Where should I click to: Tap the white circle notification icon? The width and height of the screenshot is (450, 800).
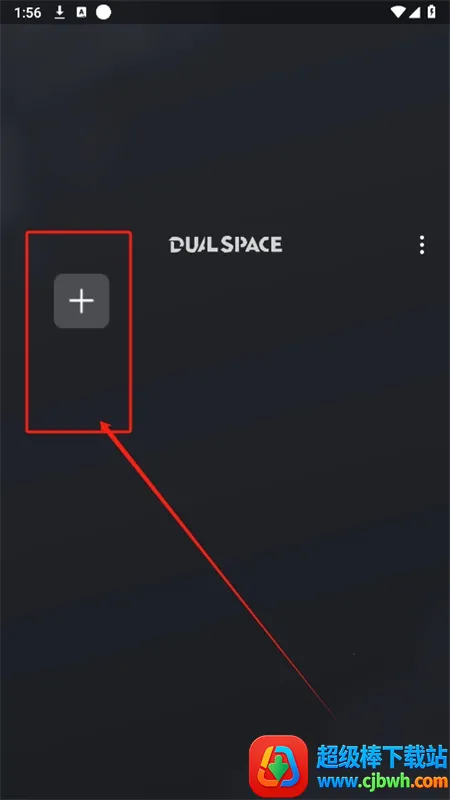click(x=104, y=12)
